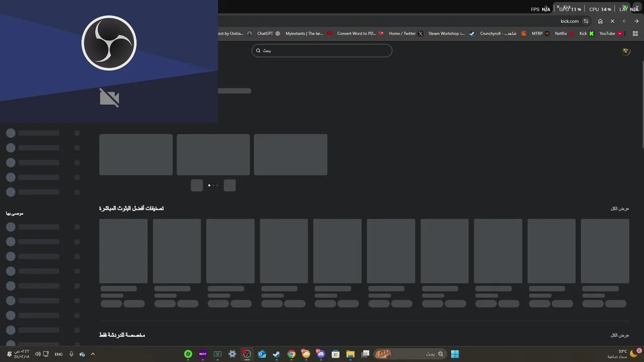The height and width of the screenshot is (362, 644).
Task: Click the browser home icon
Action: pos(600,21)
